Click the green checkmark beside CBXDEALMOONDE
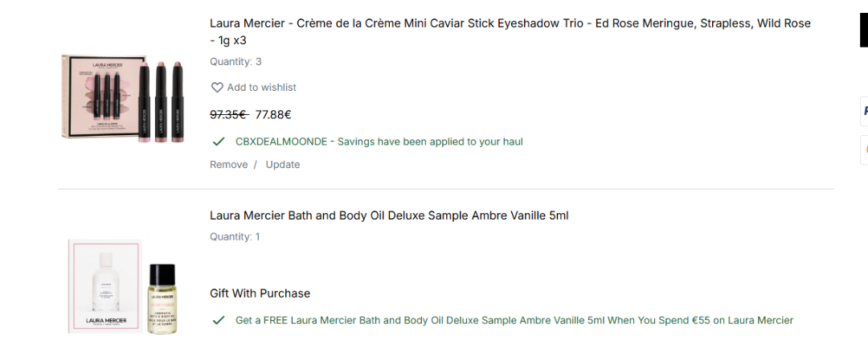Image resolution: width=868 pixels, height=353 pixels. 218,142
